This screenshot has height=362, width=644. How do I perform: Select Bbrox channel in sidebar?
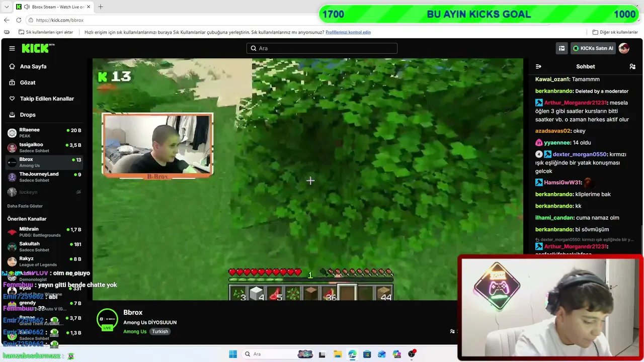pos(44,162)
